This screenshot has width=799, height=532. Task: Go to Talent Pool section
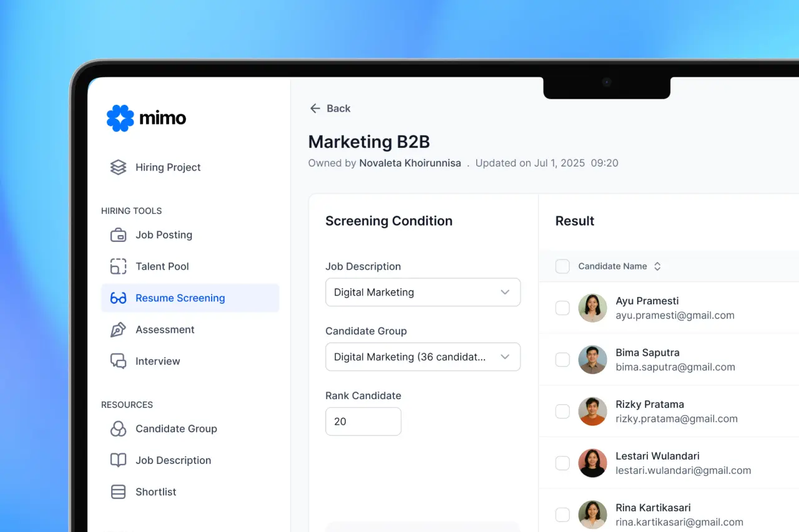coord(190,266)
